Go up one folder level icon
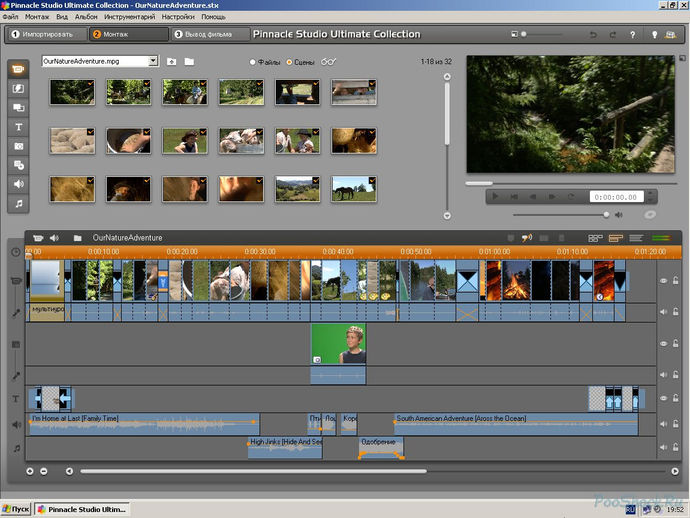This screenshot has width=690, height=518. click(172, 62)
